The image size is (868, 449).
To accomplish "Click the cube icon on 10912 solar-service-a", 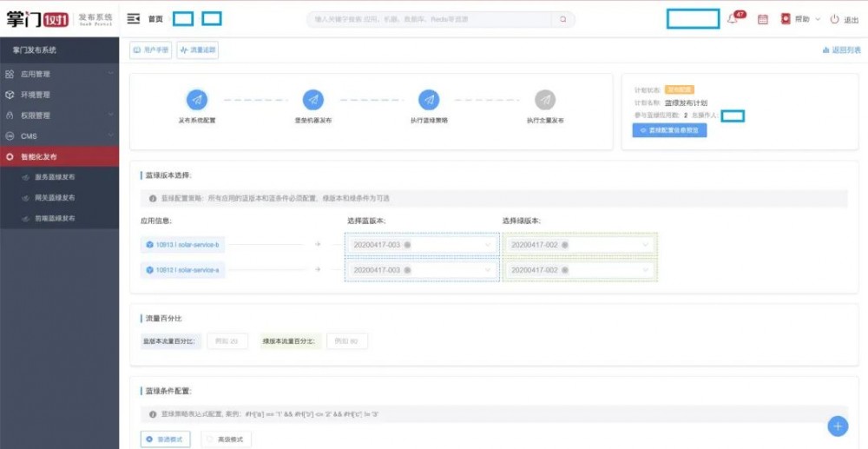I will (x=149, y=270).
